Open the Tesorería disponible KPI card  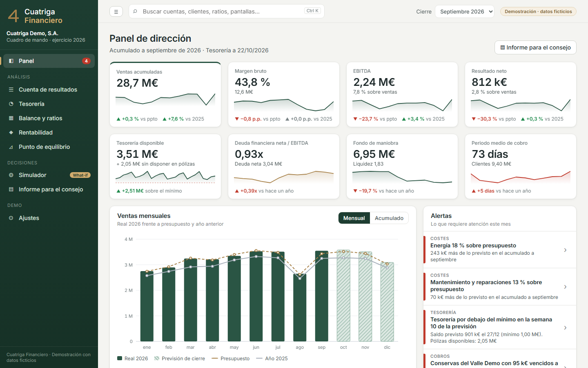click(165, 166)
